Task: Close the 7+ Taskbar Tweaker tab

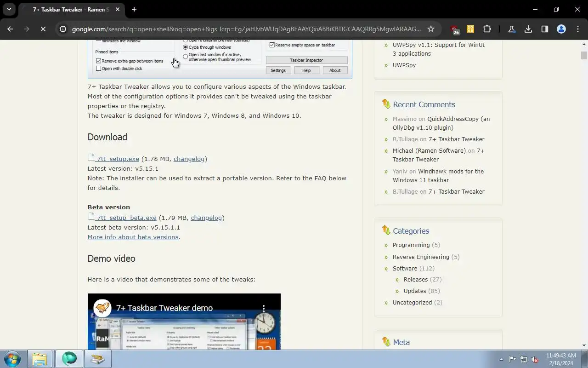Action: tap(118, 9)
